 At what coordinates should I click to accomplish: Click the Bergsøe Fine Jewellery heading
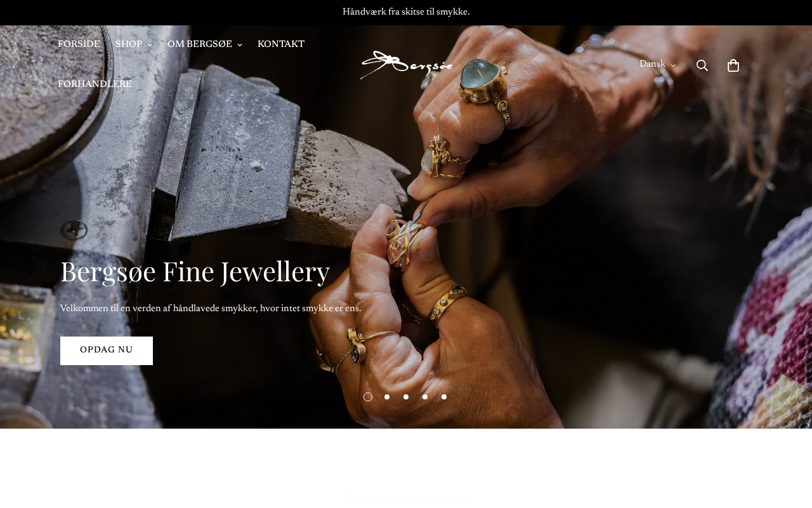[x=195, y=272]
